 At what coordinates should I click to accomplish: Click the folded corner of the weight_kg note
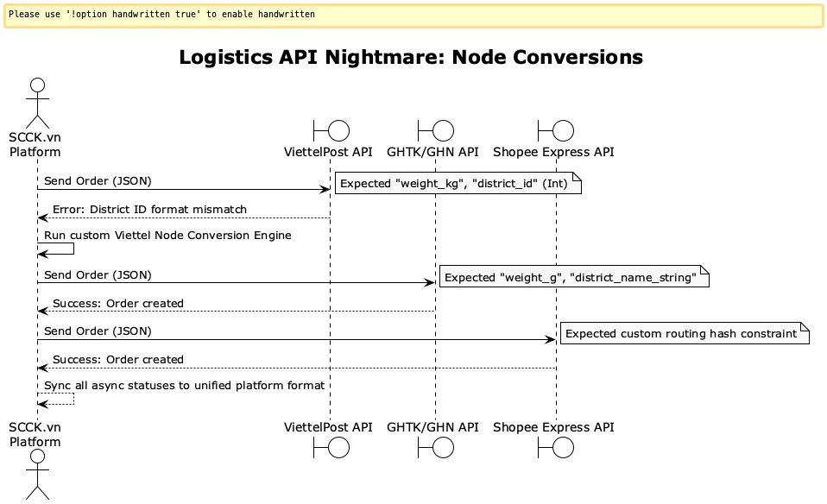coord(577,175)
